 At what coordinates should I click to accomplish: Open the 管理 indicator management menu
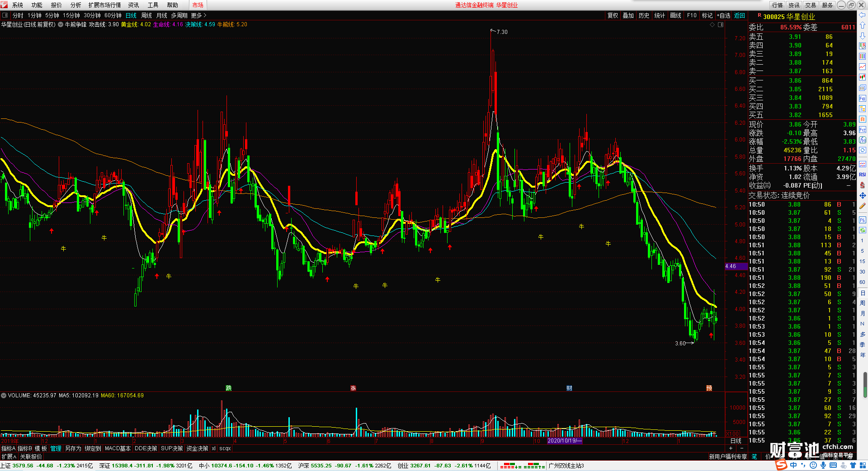click(x=56, y=448)
